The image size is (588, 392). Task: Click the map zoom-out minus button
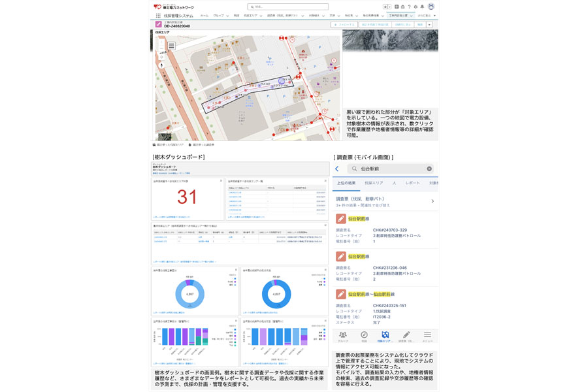pos(161,49)
